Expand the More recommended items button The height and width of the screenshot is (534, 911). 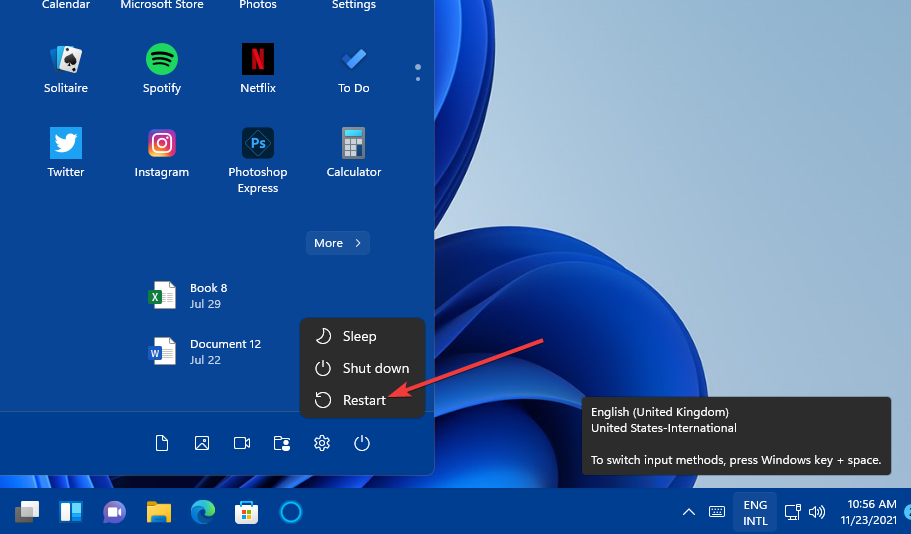337,243
